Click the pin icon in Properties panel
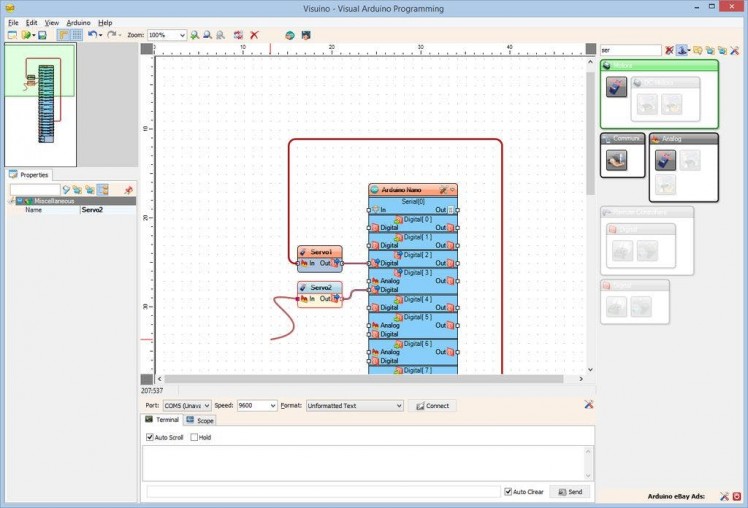This screenshot has height=508, width=748. 128,189
